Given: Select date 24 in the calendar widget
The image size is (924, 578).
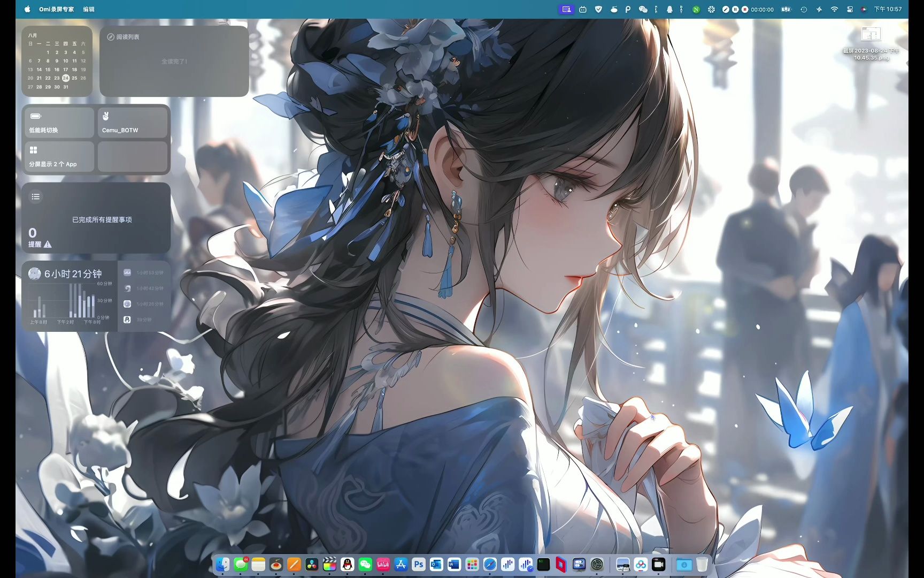Looking at the screenshot, I should pyautogui.click(x=66, y=78).
